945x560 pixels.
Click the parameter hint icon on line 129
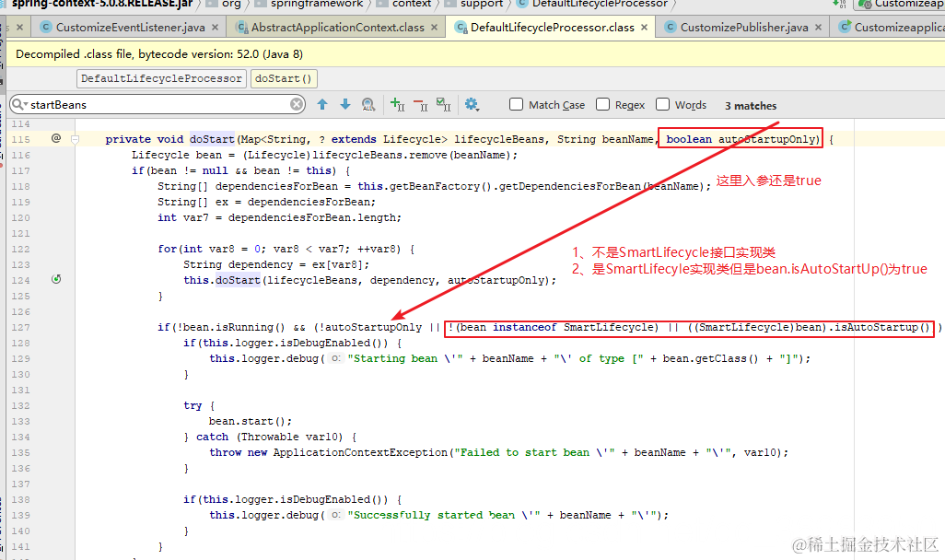point(336,358)
